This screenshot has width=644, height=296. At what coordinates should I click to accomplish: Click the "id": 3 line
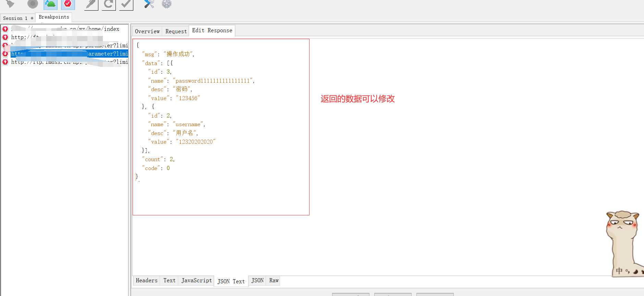click(160, 72)
